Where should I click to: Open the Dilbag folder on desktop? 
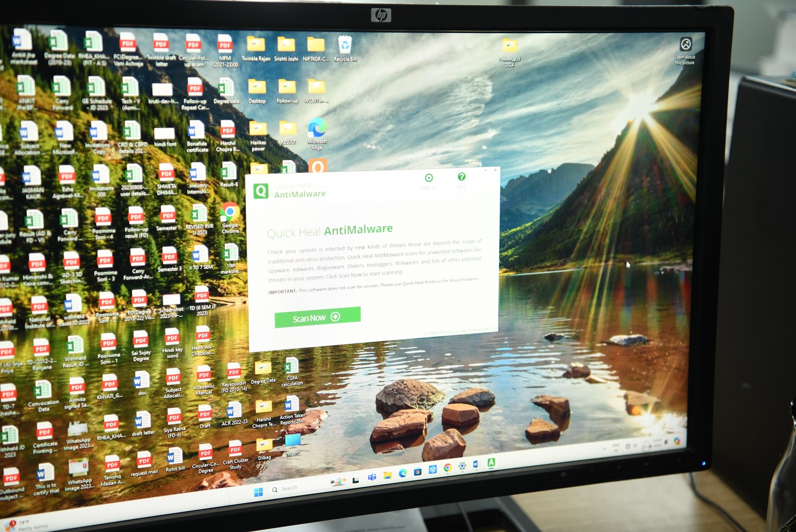click(x=264, y=446)
